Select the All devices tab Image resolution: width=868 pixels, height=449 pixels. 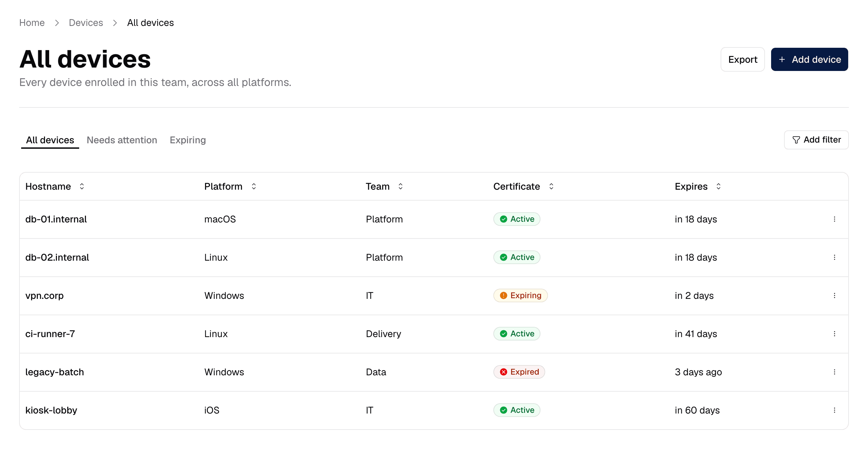(x=50, y=140)
